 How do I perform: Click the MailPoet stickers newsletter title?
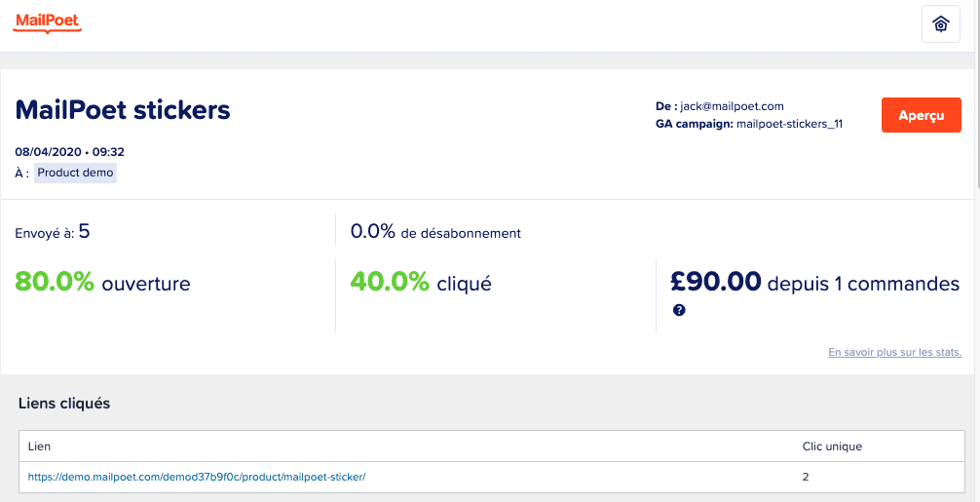123,109
